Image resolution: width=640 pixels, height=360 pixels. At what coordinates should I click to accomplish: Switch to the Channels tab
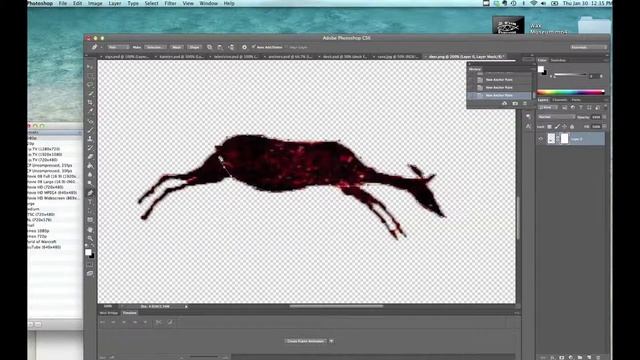560,100
